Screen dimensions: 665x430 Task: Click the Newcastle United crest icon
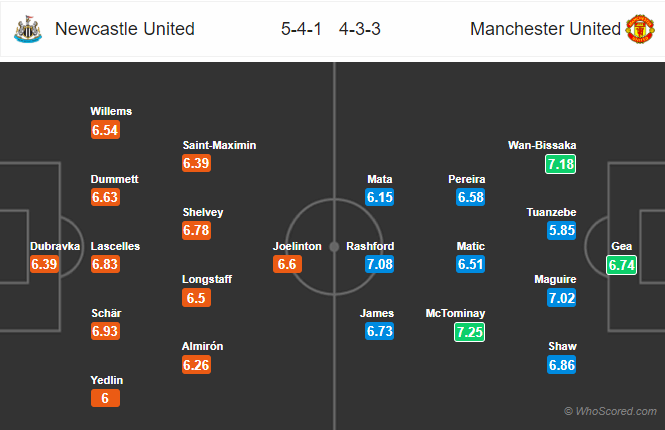[28, 29]
